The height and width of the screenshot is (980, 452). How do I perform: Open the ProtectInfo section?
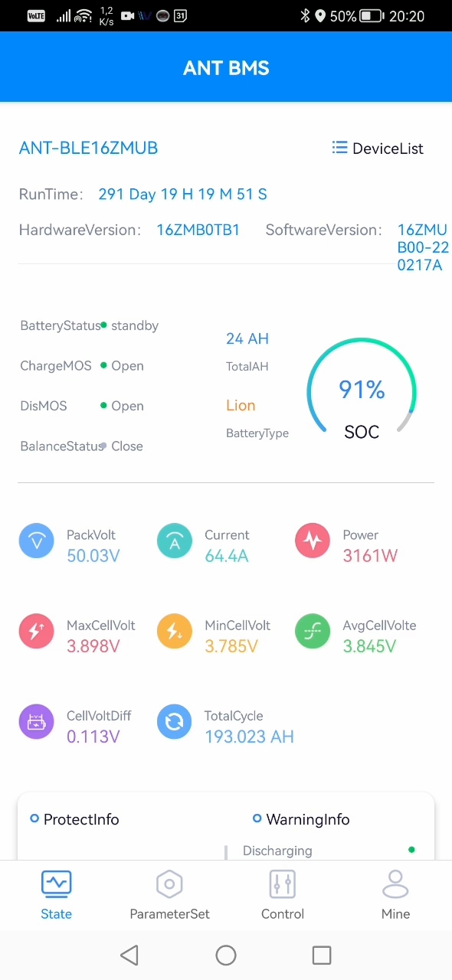[74, 819]
